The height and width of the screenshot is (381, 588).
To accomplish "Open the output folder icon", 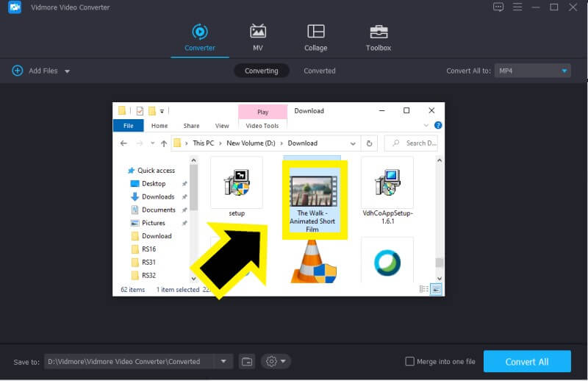I will pyautogui.click(x=247, y=361).
